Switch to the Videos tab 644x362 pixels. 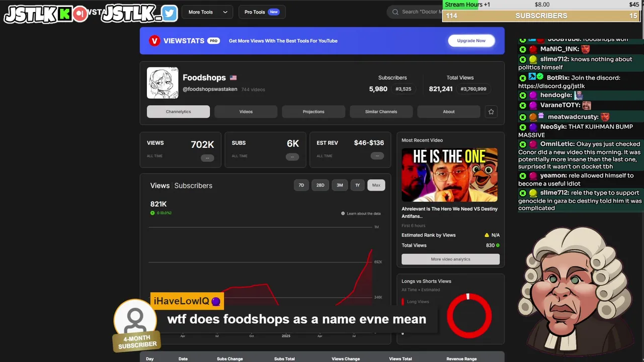[x=246, y=112]
